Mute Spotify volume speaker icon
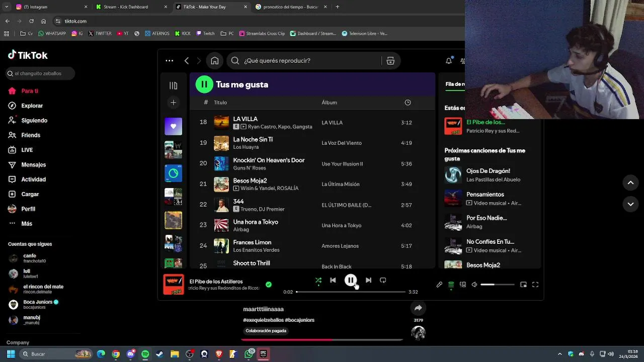The height and width of the screenshot is (362, 644). click(474, 285)
